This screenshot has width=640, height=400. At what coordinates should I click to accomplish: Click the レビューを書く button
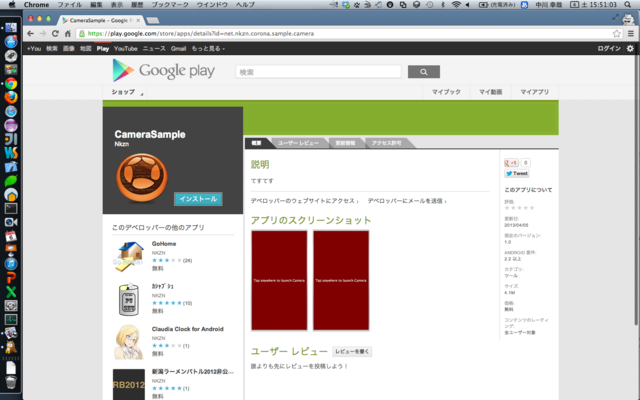(x=352, y=351)
